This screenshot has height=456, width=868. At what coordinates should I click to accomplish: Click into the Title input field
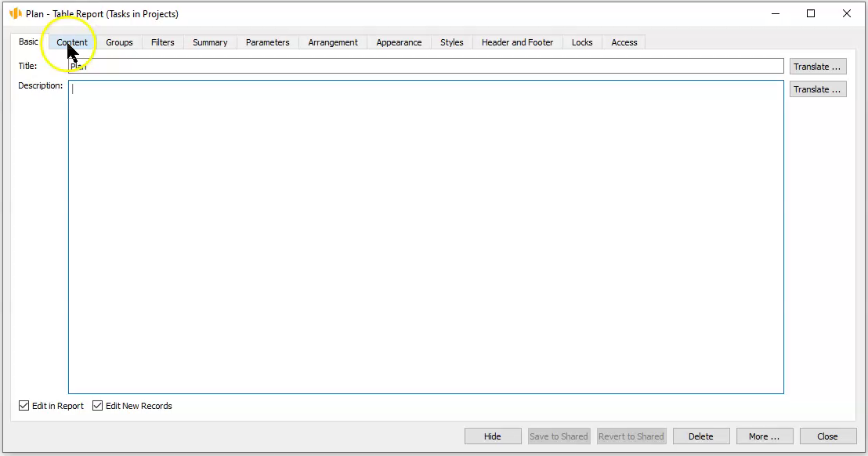(425, 67)
